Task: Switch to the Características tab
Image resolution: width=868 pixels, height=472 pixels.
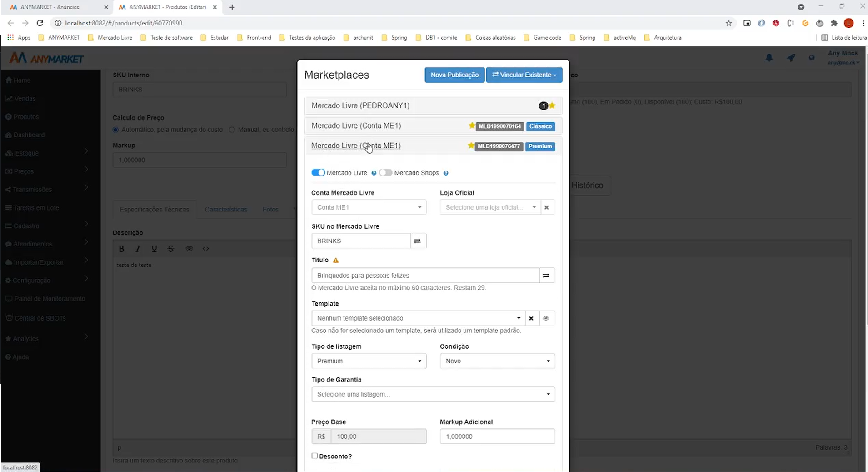Action: pos(226,210)
